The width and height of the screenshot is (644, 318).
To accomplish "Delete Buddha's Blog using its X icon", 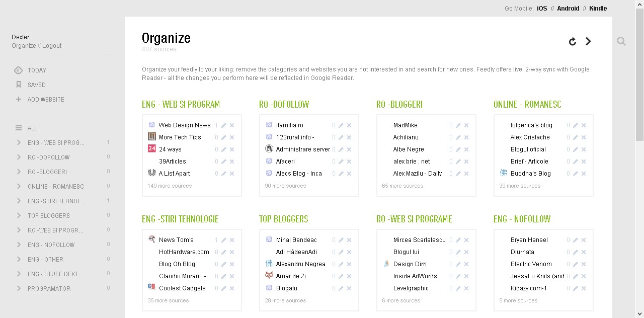I will (x=584, y=174).
